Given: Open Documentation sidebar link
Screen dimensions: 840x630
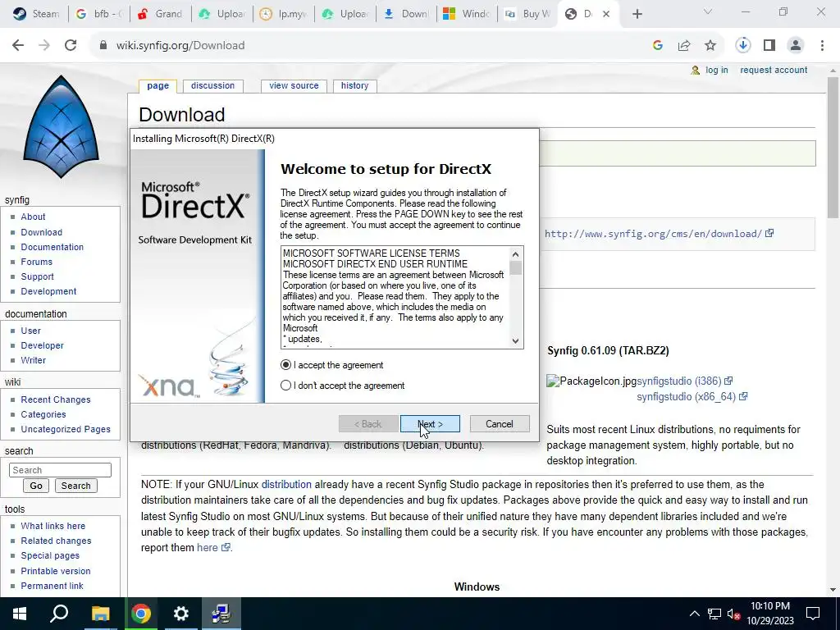Looking at the screenshot, I should tap(52, 247).
